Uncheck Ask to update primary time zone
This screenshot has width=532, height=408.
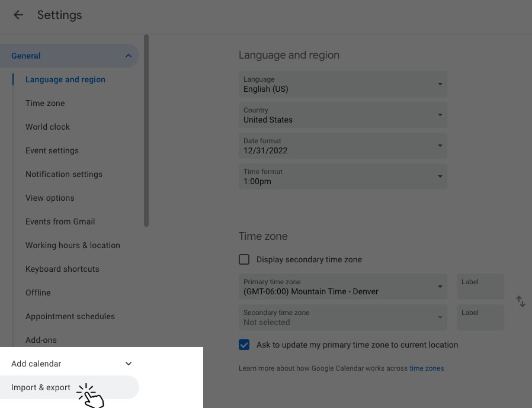pyautogui.click(x=244, y=345)
